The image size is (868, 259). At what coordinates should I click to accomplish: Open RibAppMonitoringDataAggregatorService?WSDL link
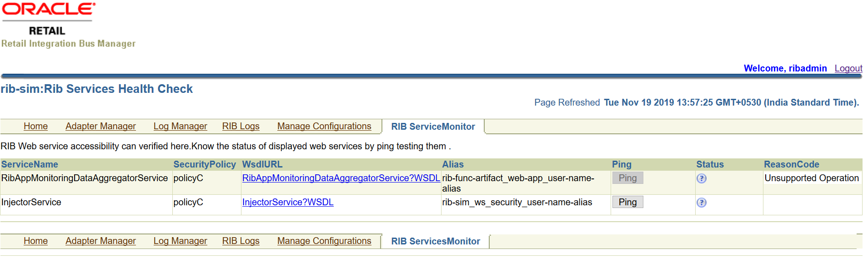click(x=341, y=178)
